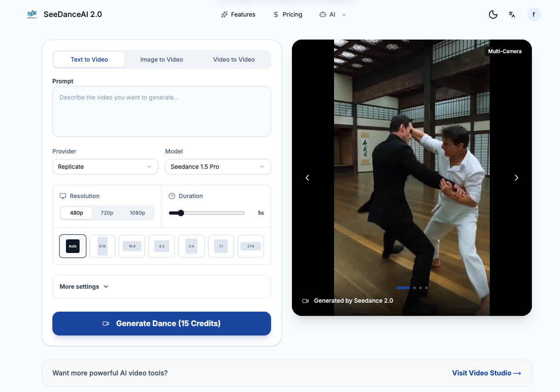Image resolution: width=560 pixels, height=392 pixels.
Task: Set resolution to 720p
Action: (107, 213)
